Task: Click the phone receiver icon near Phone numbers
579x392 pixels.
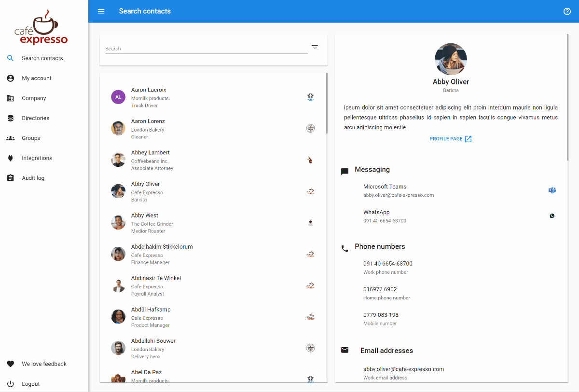Action: (x=345, y=248)
